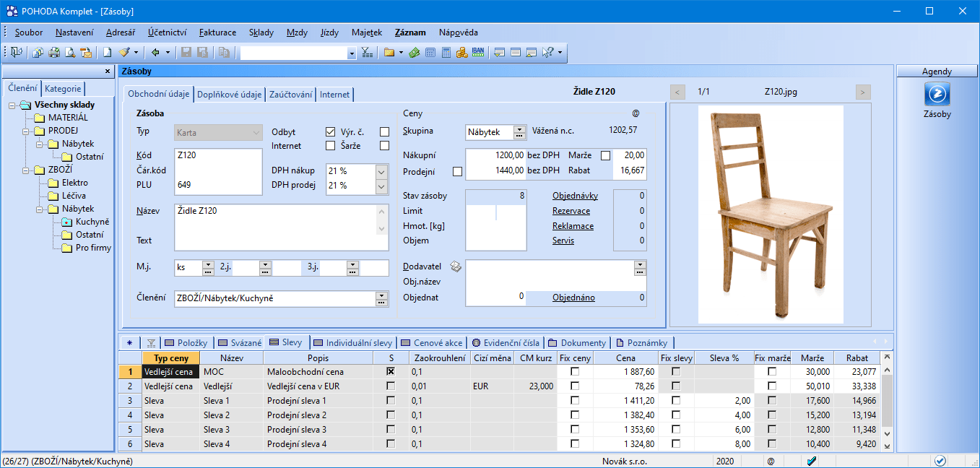Click the new record page icon
This screenshot has width=980, height=468.
coord(107,52)
